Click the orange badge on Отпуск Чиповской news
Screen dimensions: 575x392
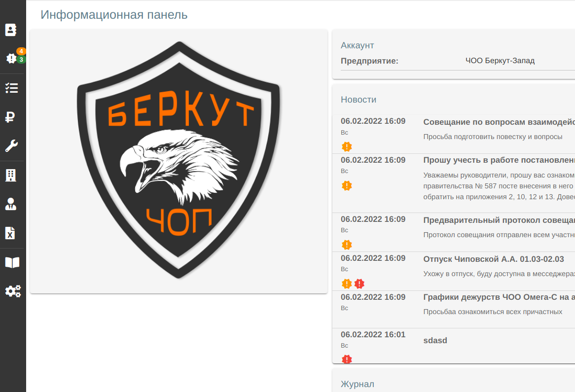[347, 284]
